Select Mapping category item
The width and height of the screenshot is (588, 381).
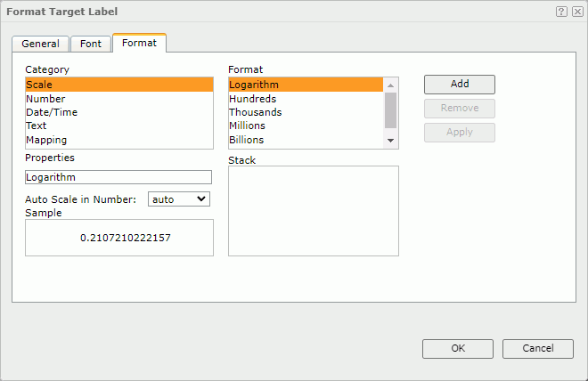click(x=46, y=140)
